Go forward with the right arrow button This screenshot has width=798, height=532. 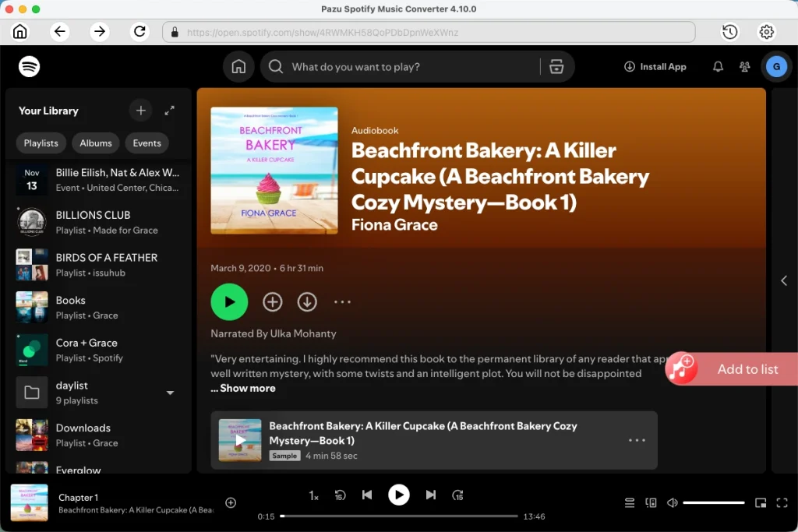[x=99, y=31]
